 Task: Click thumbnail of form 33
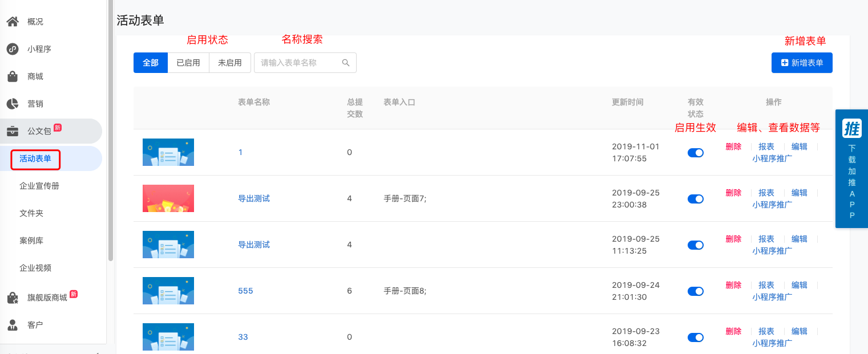(x=168, y=337)
